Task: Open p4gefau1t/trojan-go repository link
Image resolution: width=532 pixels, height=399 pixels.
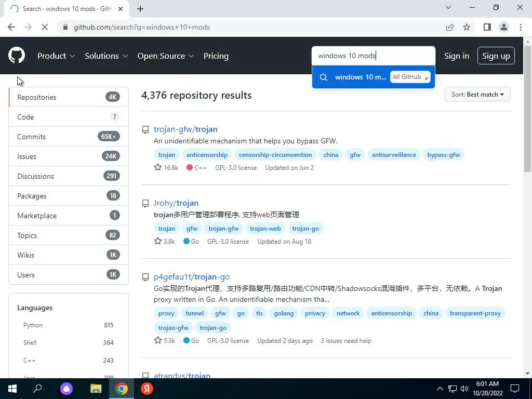Action: (192, 277)
